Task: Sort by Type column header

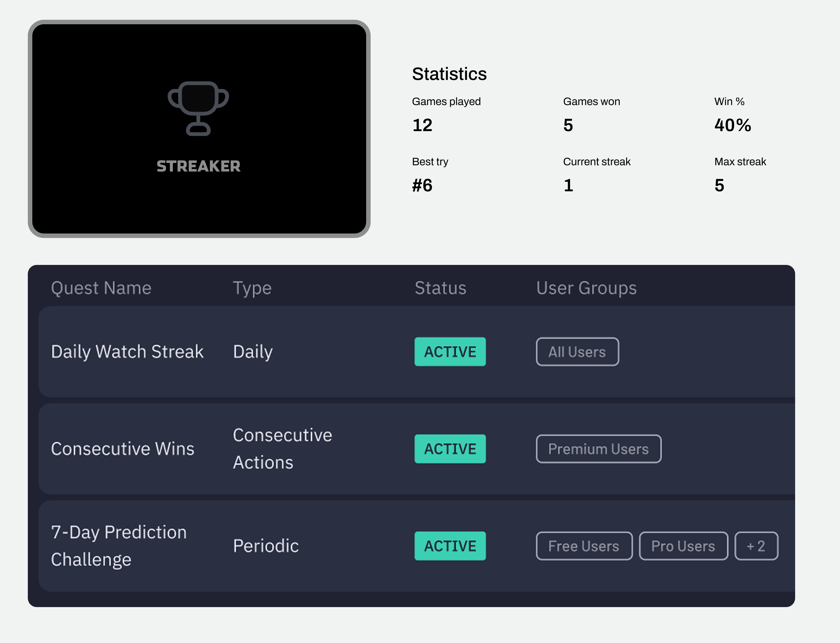Action: point(252,288)
